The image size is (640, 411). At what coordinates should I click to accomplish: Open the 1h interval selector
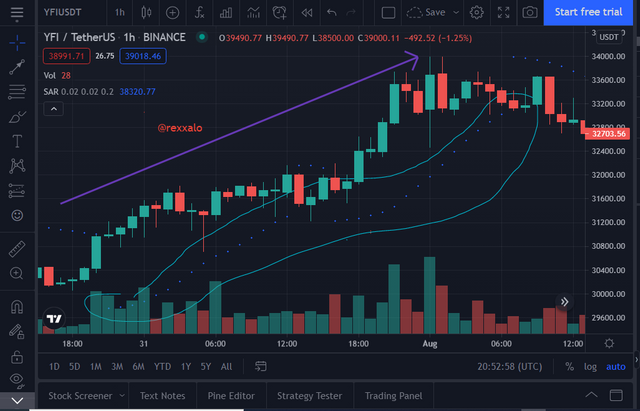(120, 12)
